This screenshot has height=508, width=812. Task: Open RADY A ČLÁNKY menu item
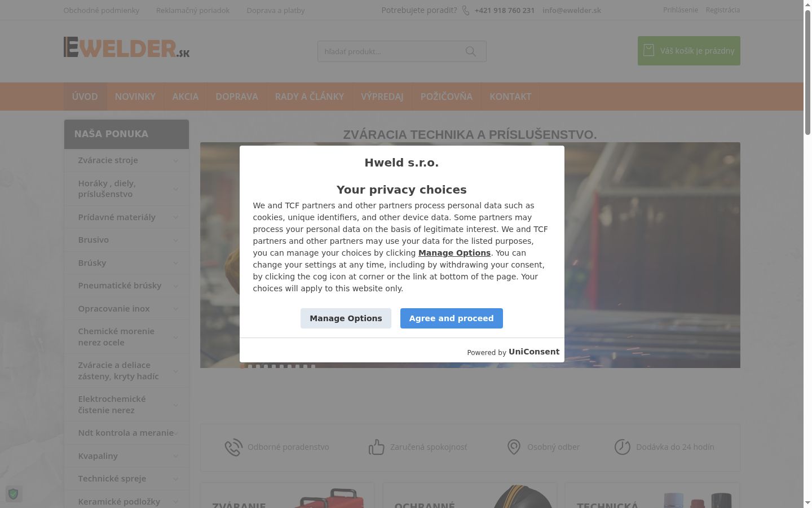(x=310, y=97)
